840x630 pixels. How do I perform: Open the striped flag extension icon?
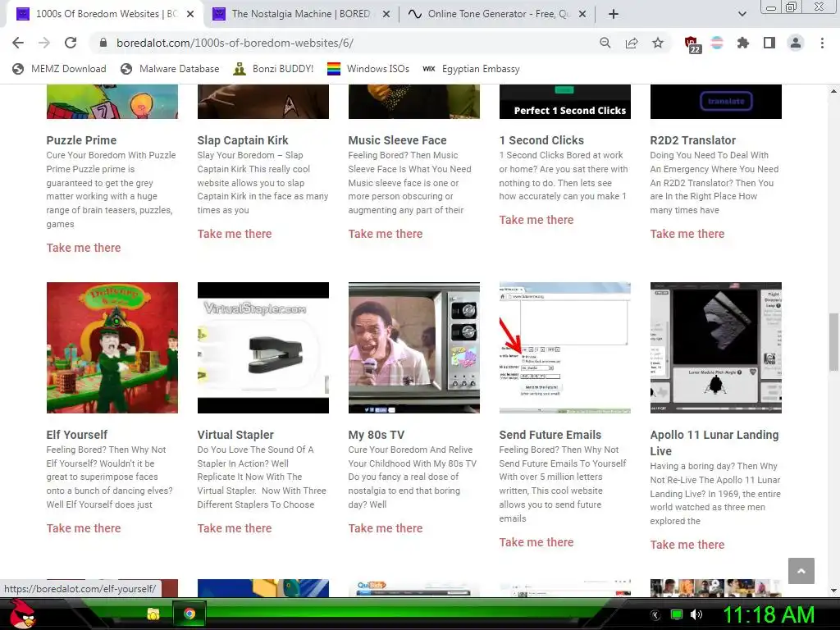coord(717,43)
